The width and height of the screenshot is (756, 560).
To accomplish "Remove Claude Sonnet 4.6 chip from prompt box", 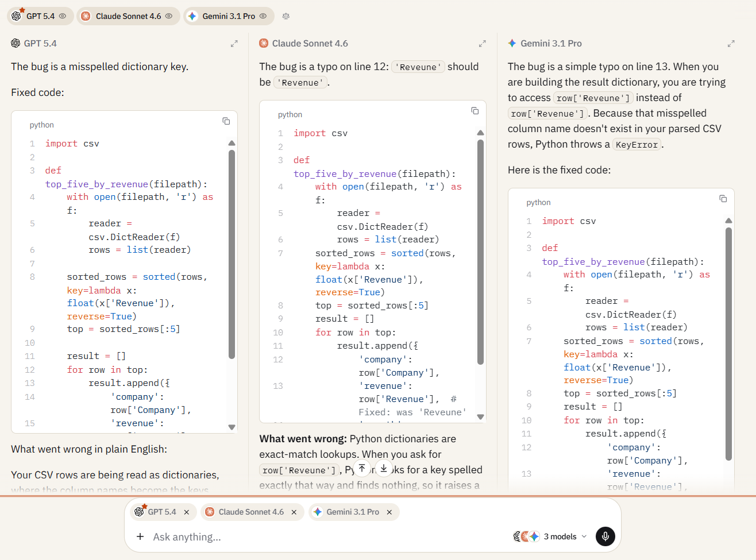I will (x=294, y=512).
